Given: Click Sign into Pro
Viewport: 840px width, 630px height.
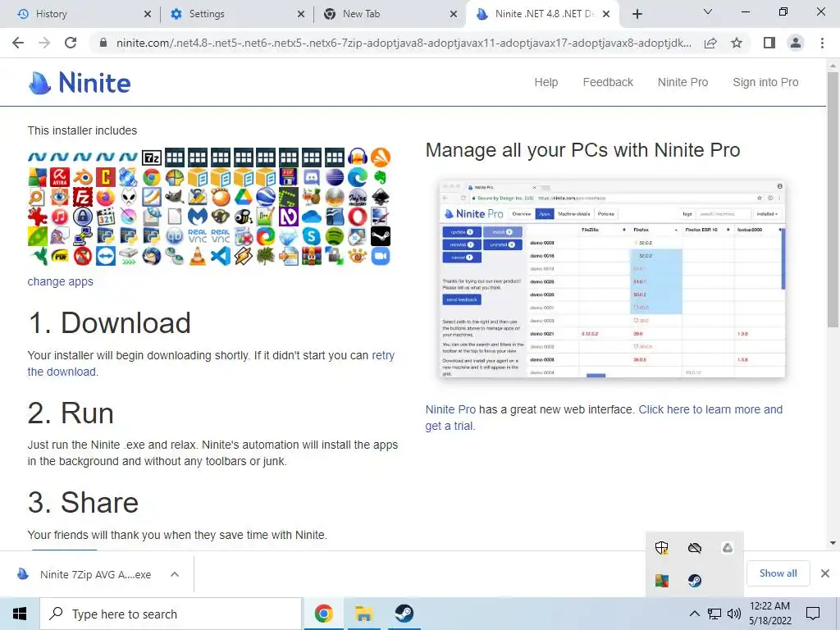Looking at the screenshot, I should [x=765, y=82].
